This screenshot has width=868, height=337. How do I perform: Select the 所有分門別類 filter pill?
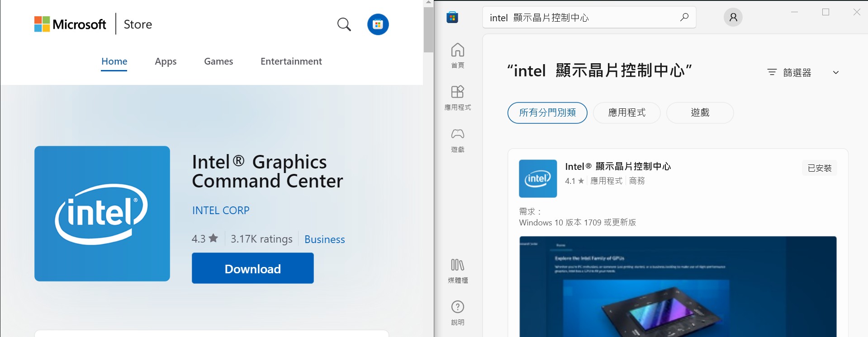click(x=547, y=112)
